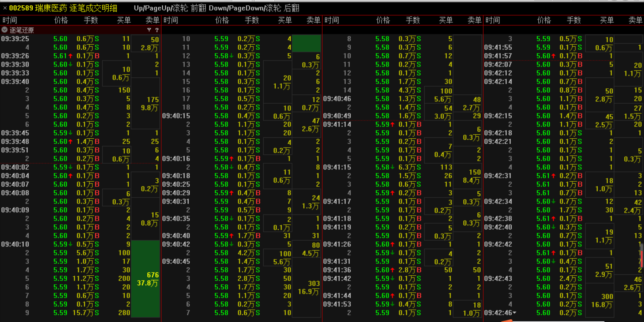Click the large green 676 sell order block
Image resolution: width=644 pixels, height=322 pixels.
[x=146, y=279]
